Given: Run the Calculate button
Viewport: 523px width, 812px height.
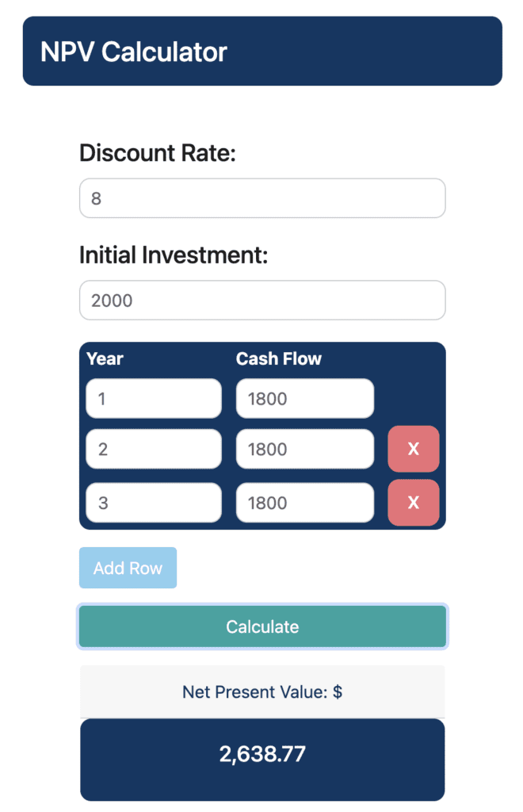Looking at the screenshot, I should [262, 626].
